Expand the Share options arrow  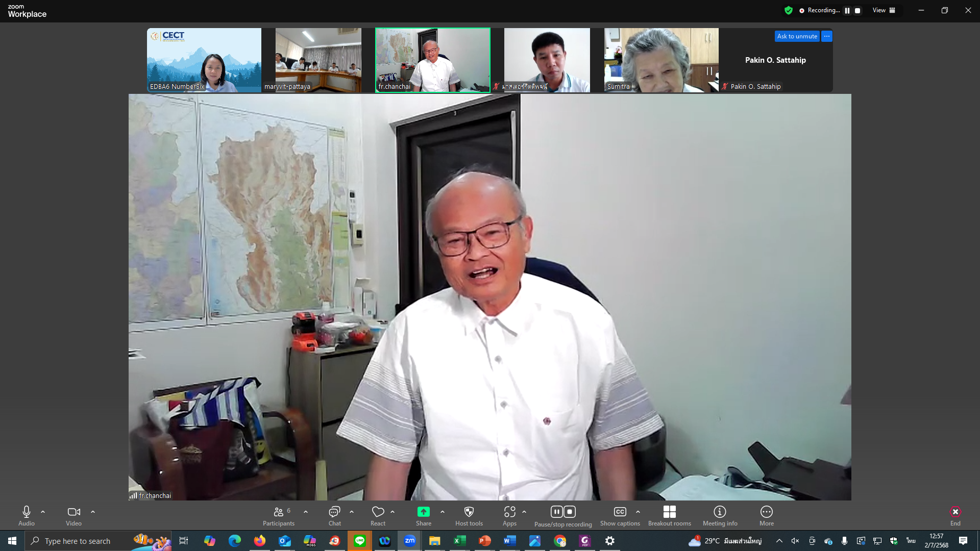click(x=443, y=512)
